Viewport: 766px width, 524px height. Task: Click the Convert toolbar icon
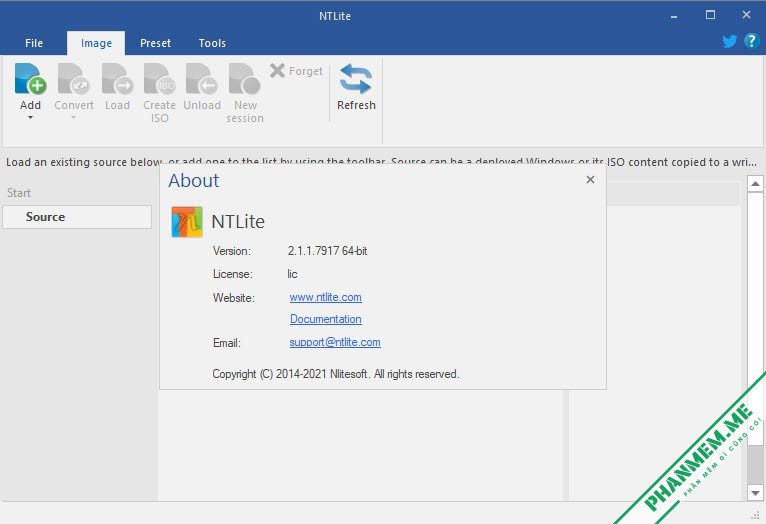point(73,78)
